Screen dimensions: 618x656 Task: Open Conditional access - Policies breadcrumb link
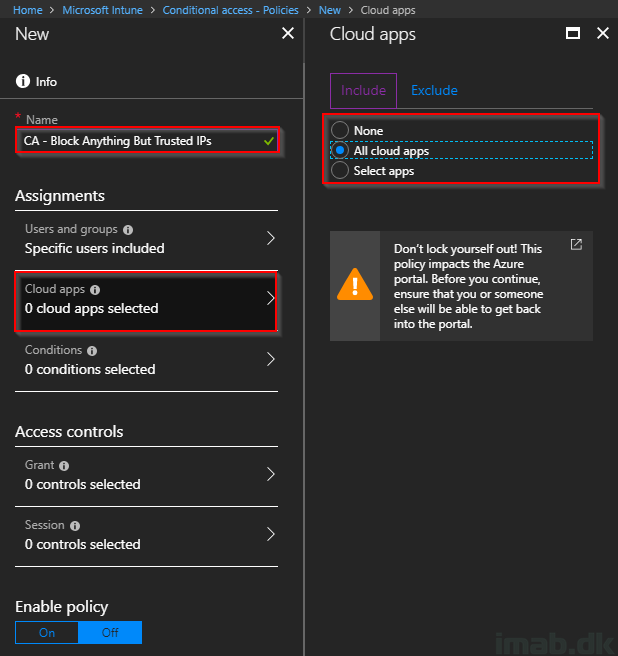click(231, 10)
